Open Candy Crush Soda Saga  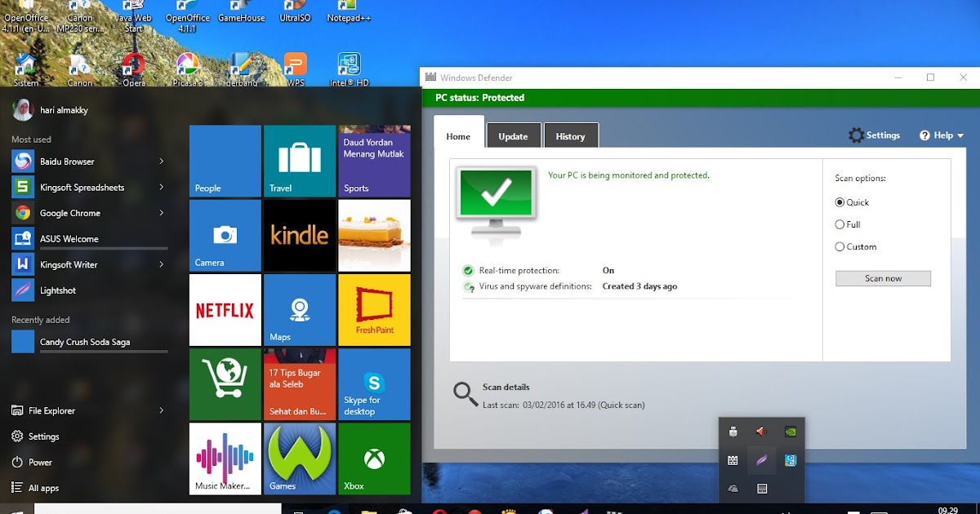click(88, 342)
